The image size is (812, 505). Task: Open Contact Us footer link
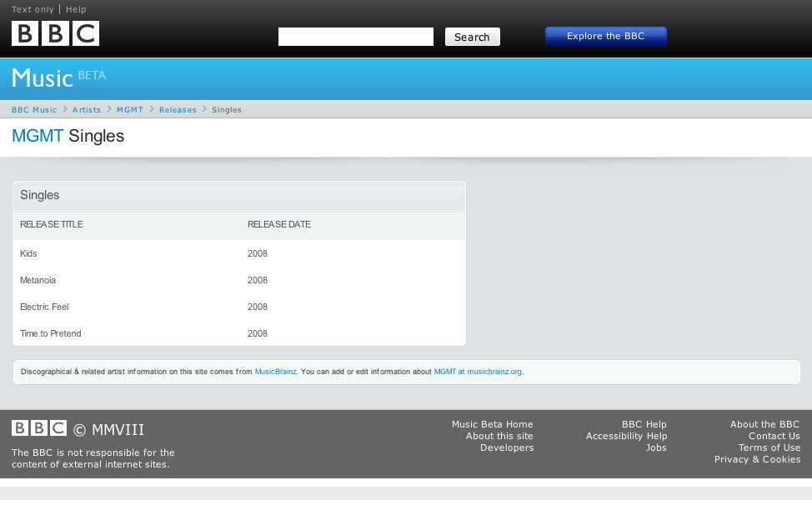coord(774,436)
